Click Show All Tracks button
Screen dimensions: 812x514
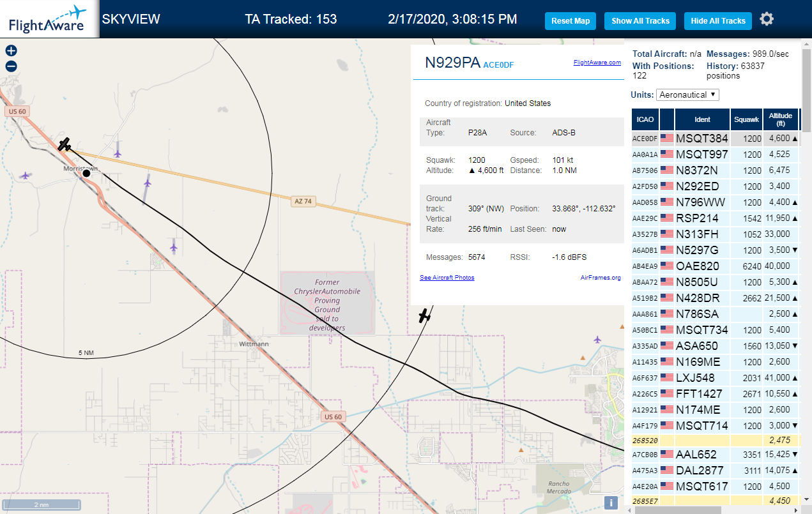click(640, 20)
